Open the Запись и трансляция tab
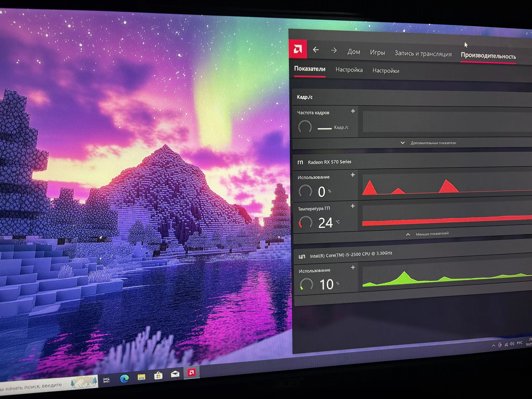 point(423,53)
